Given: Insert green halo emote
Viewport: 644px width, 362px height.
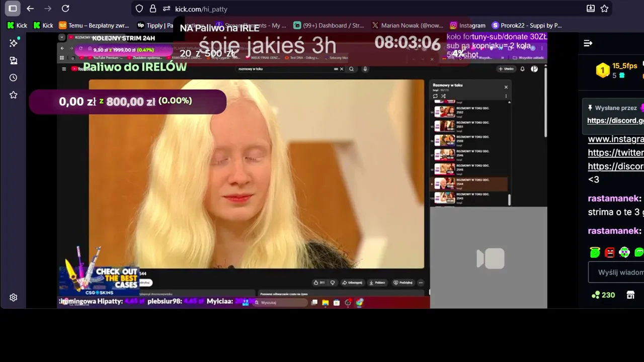Looking at the screenshot, I should coord(595,252).
